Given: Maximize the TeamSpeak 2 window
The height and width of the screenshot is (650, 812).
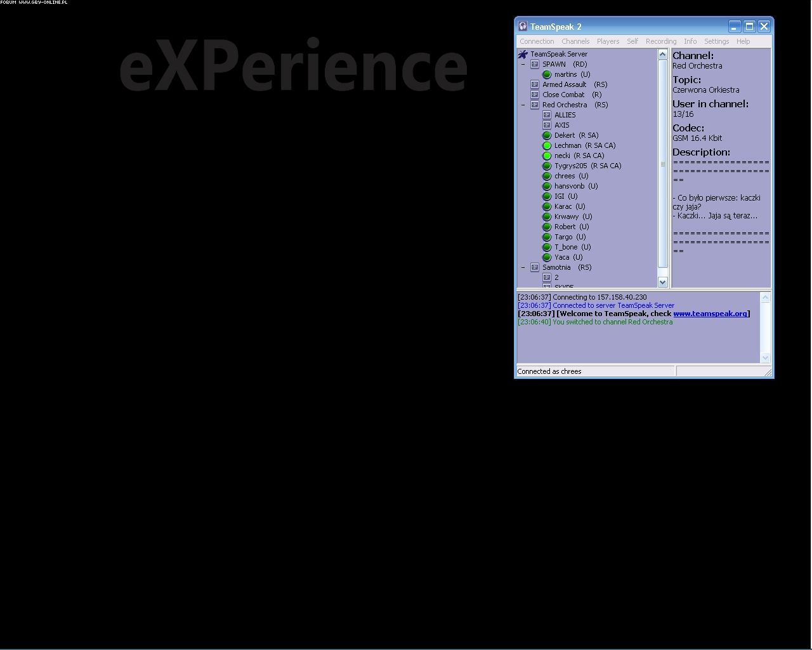Looking at the screenshot, I should tap(749, 26).
